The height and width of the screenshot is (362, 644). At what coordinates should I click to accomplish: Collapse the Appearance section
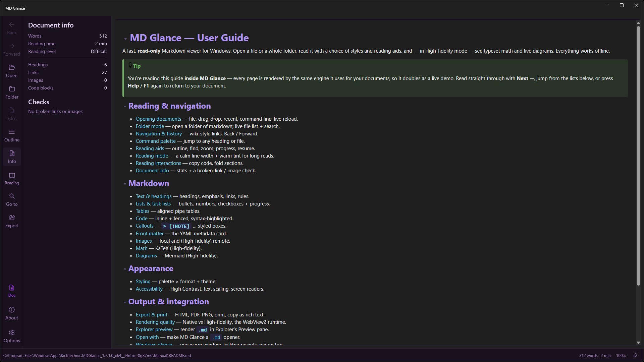click(125, 269)
